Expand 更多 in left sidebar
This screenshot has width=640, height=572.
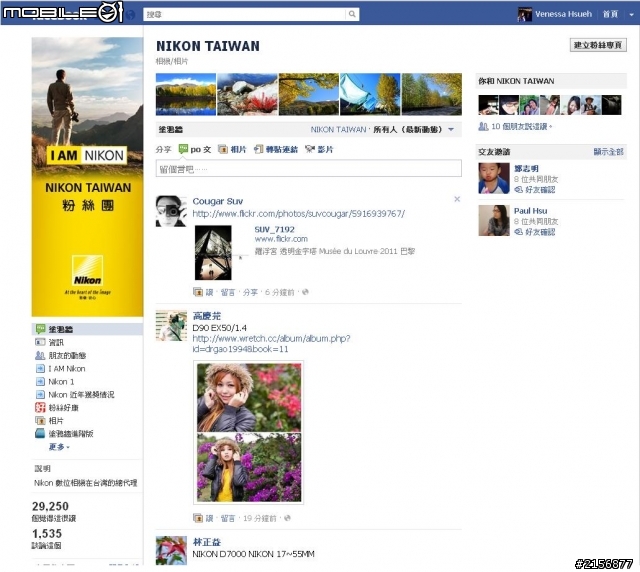pyautogui.click(x=59, y=447)
